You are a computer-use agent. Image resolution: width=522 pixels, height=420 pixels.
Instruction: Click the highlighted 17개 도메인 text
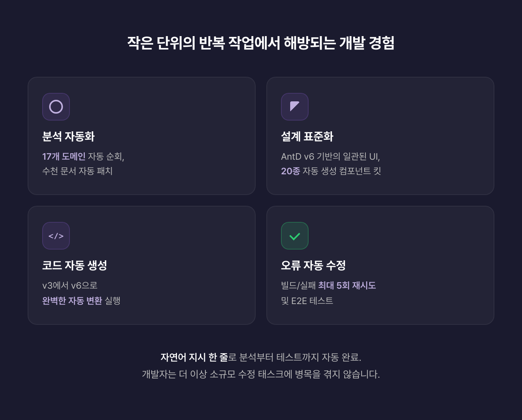pos(64,157)
